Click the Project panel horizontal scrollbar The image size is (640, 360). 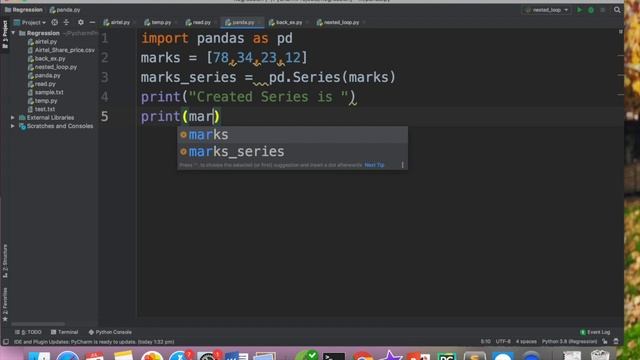click(x=38, y=324)
